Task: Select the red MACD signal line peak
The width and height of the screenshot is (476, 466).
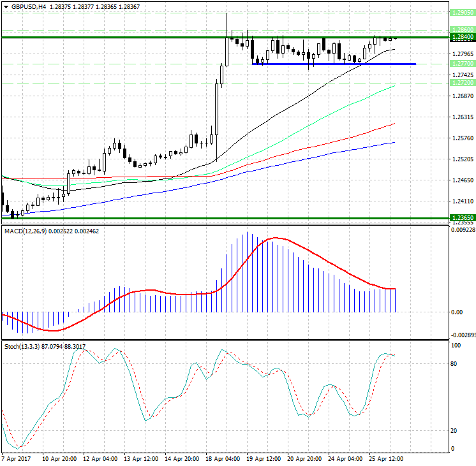Action: point(276,238)
